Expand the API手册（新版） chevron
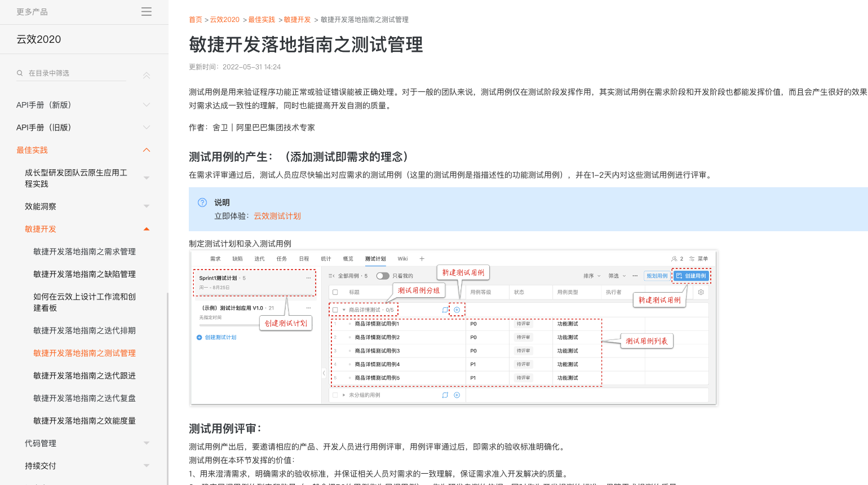This screenshot has height=485, width=868. click(x=147, y=105)
